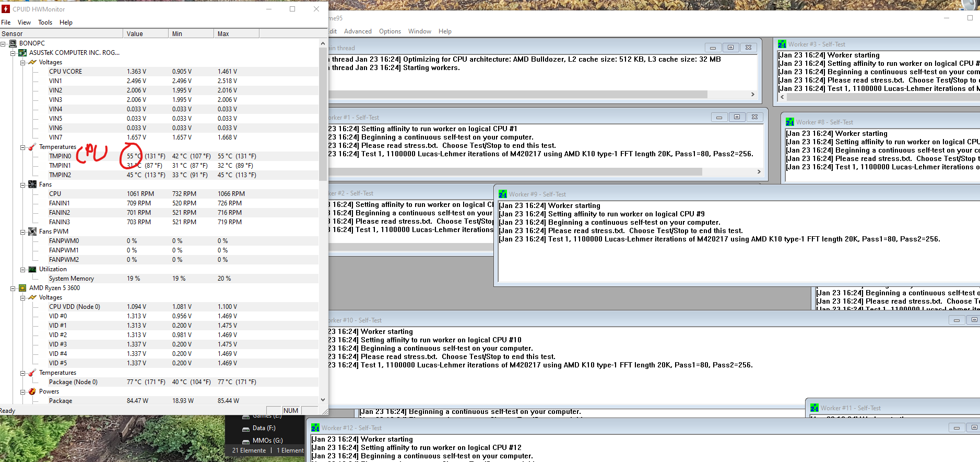Sort by the Min column header
980x462 pixels.
pos(192,34)
